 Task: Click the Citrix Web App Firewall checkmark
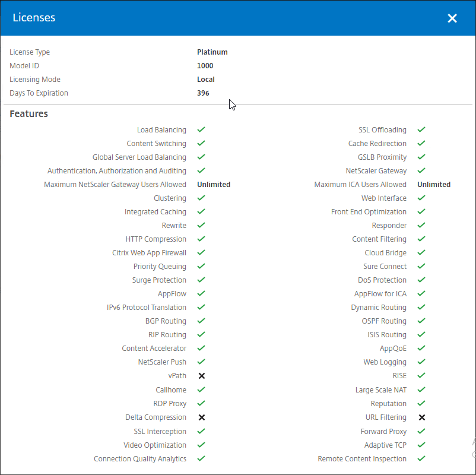click(201, 253)
